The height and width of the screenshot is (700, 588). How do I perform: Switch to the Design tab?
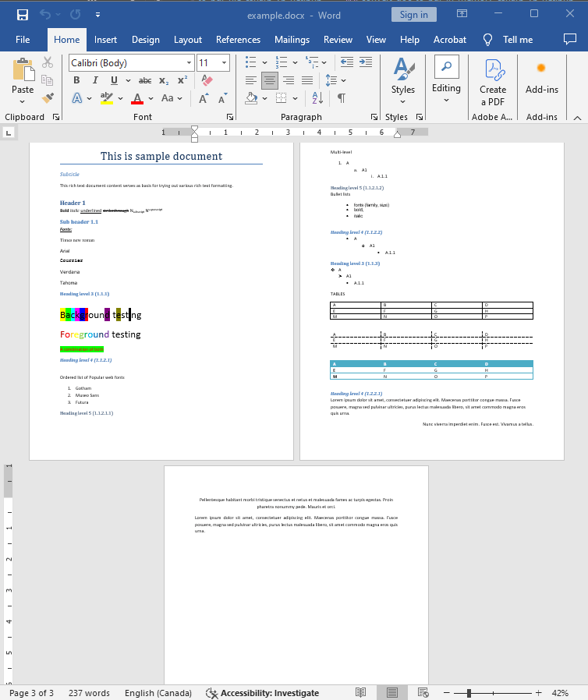(146, 39)
